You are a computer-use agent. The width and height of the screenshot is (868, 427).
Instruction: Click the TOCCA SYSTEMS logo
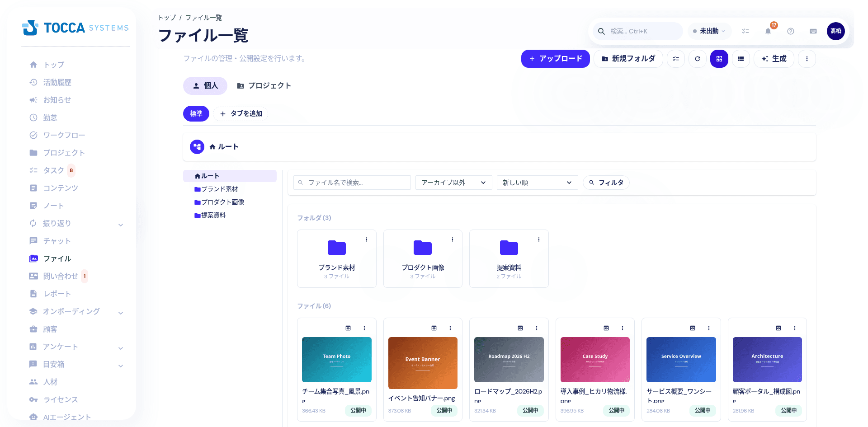click(75, 28)
